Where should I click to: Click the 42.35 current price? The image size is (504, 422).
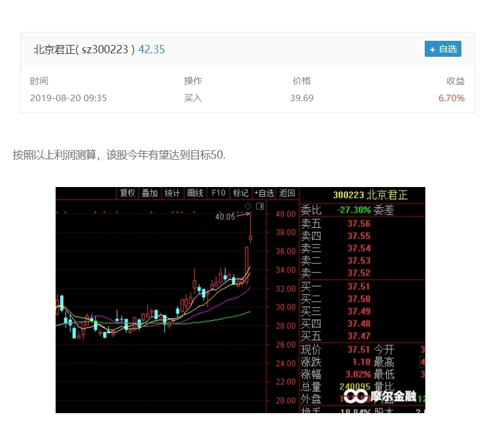151,50
